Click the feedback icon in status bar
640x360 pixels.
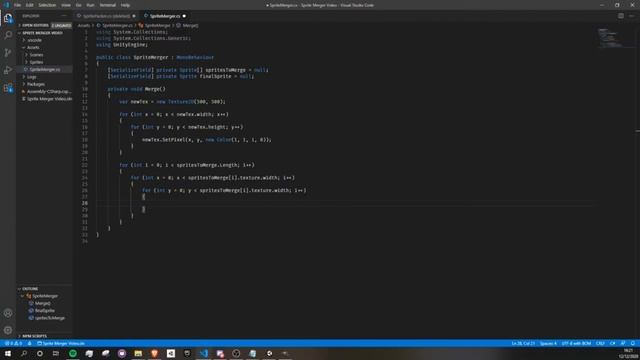pyautogui.click(x=623, y=343)
